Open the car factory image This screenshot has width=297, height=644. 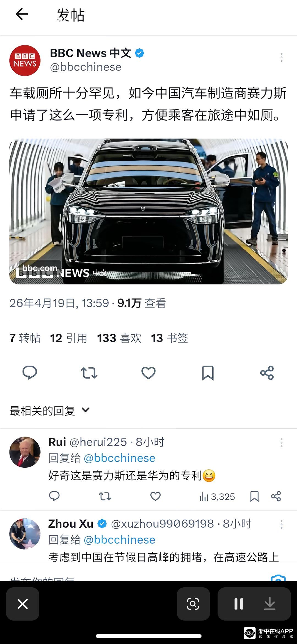click(x=148, y=211)
